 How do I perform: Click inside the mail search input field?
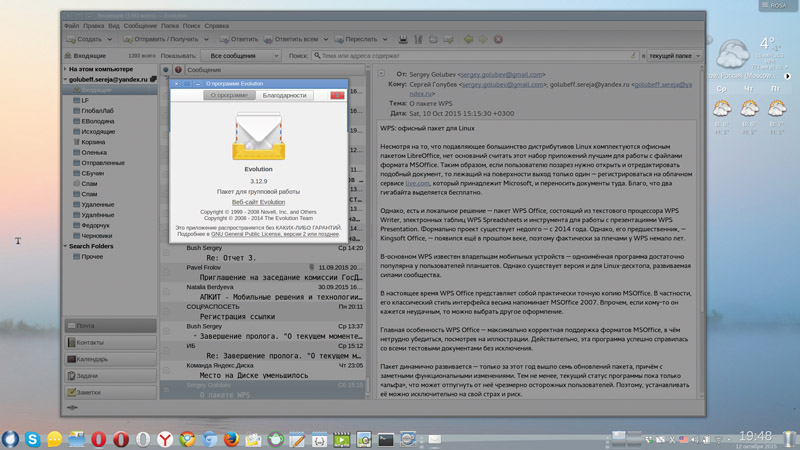[x=474, y=56]
